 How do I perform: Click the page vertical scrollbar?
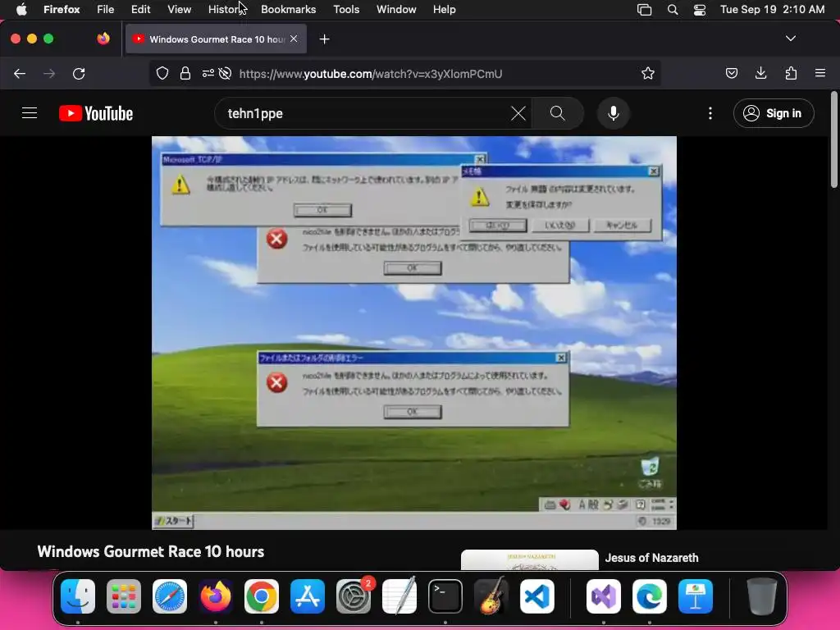coord(833,140)
